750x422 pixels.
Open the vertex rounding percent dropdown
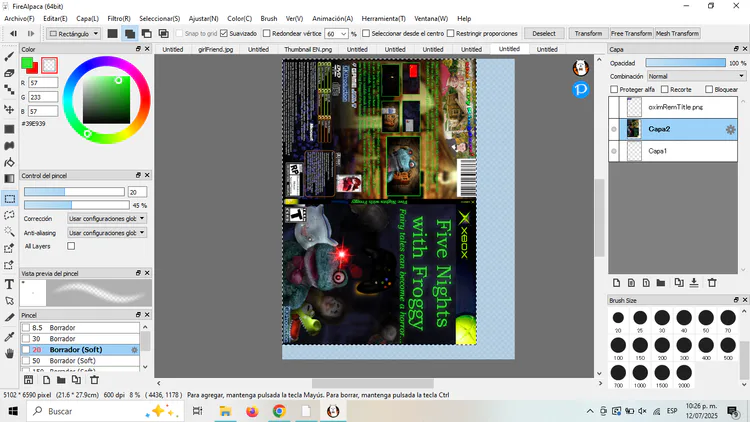coord(343,34)
